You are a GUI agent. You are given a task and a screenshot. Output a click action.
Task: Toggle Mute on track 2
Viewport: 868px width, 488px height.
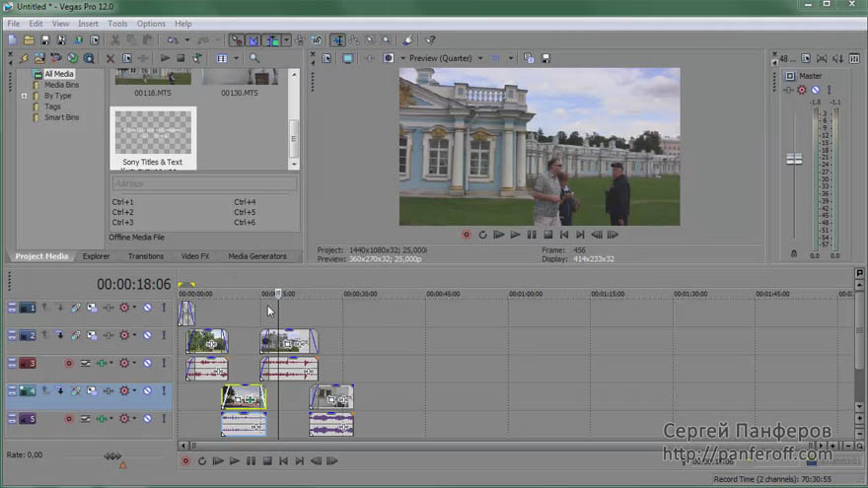pyautogui.click(x=147, y=335)
